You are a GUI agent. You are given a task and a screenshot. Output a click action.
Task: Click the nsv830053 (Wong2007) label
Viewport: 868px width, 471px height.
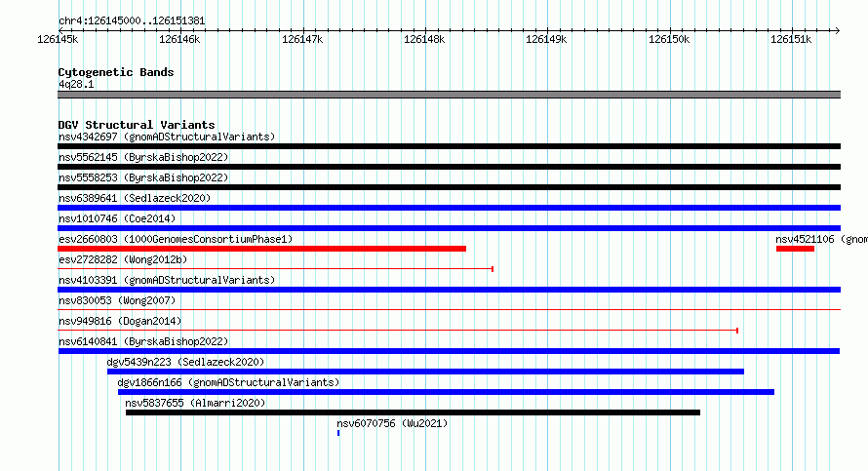pos(117,300)
